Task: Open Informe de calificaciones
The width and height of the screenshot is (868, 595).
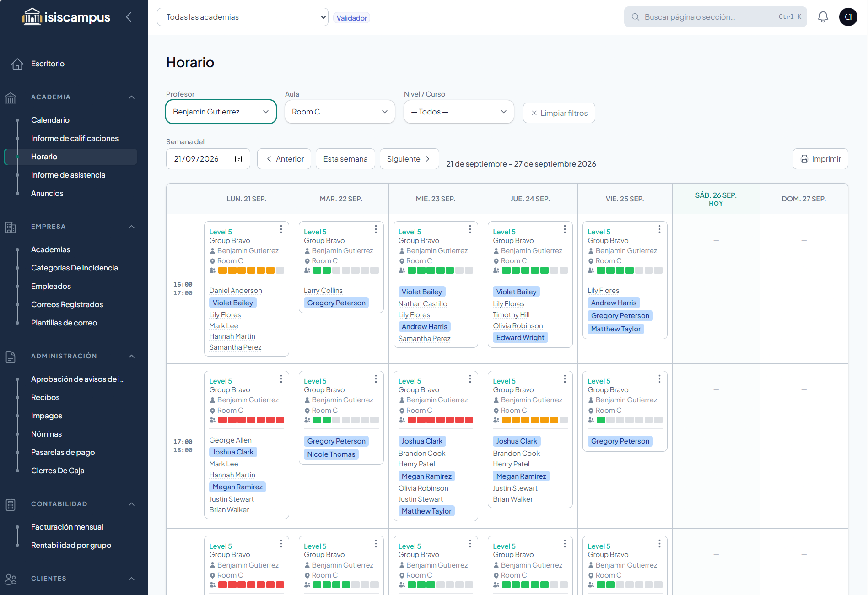Action: 75,138
